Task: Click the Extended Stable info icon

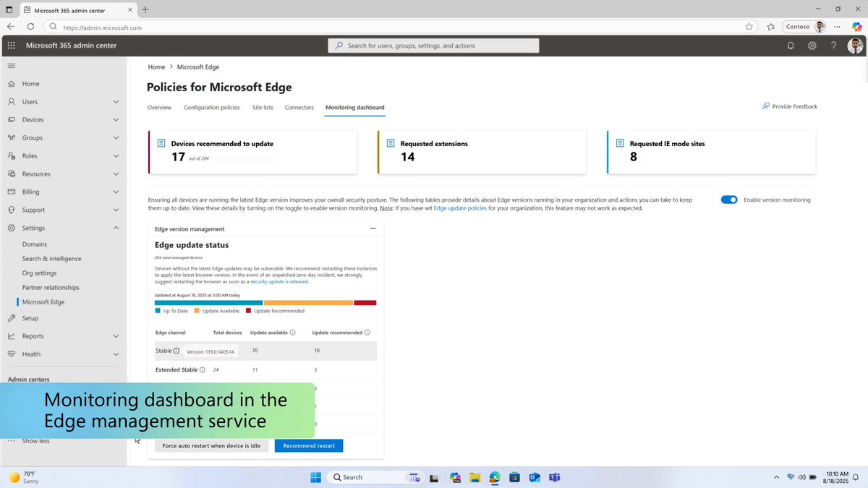Action: coord(202,369)
